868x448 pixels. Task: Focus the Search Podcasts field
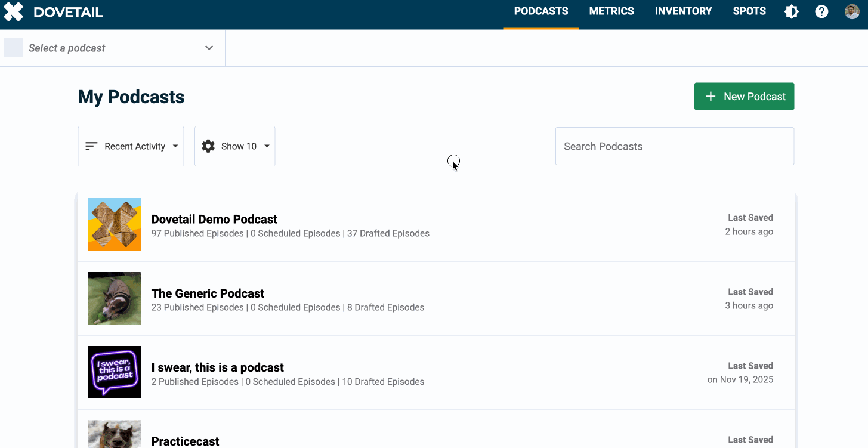[674, 146]
